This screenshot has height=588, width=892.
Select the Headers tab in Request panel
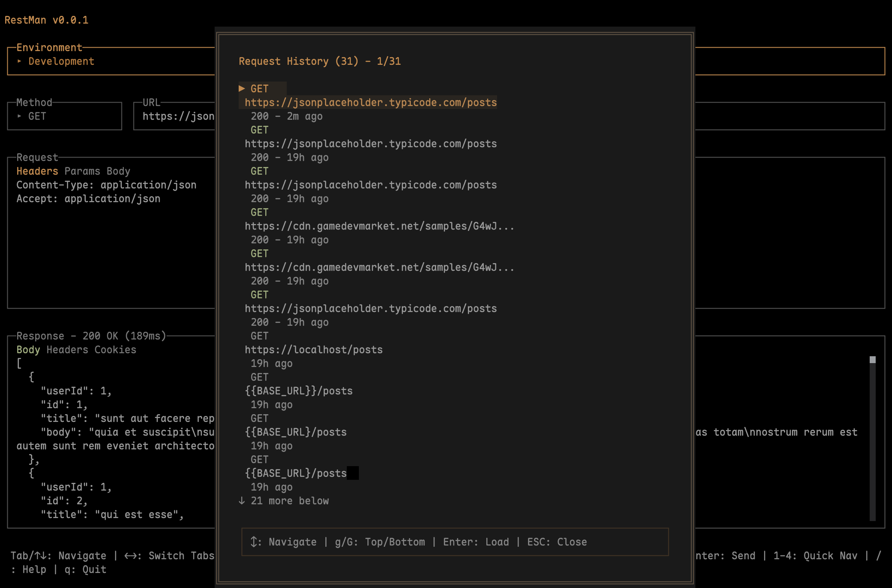(x=37, y=171)
